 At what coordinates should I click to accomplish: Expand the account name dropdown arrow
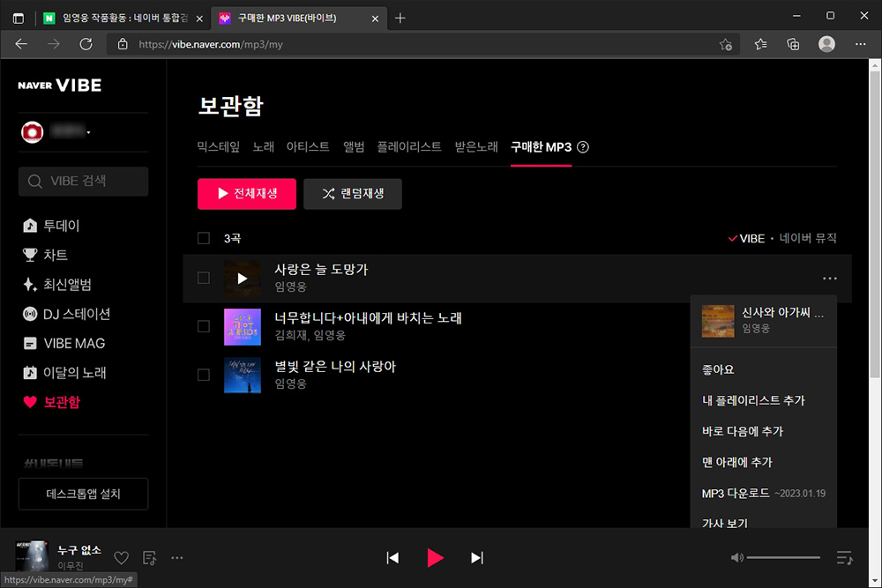point(88,132)
